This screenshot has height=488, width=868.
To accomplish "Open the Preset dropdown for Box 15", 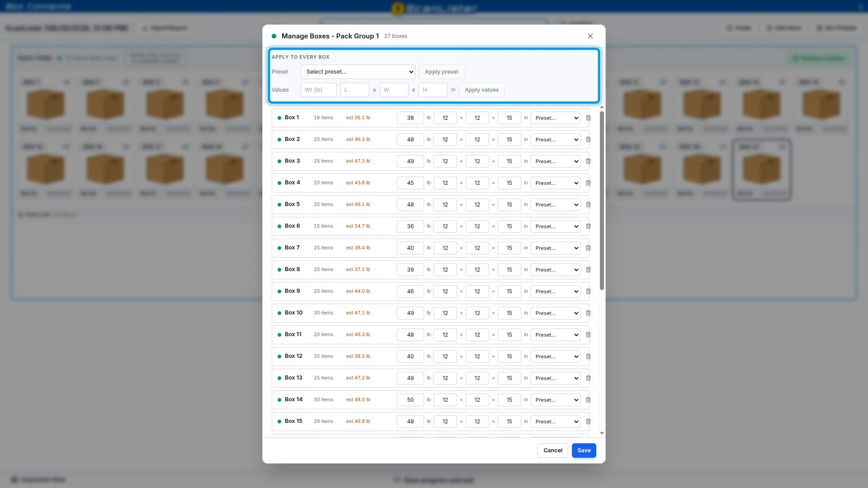I will click(x=555, y=422).
